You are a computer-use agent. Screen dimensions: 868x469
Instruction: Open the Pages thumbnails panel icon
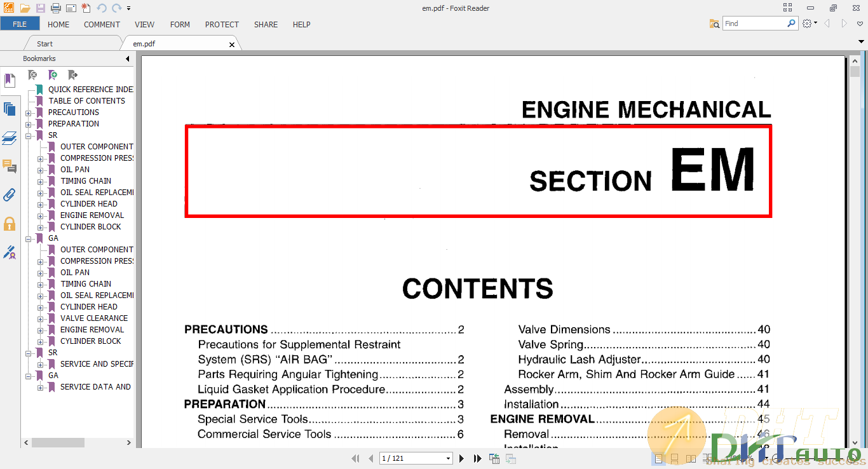coord(10,109)
